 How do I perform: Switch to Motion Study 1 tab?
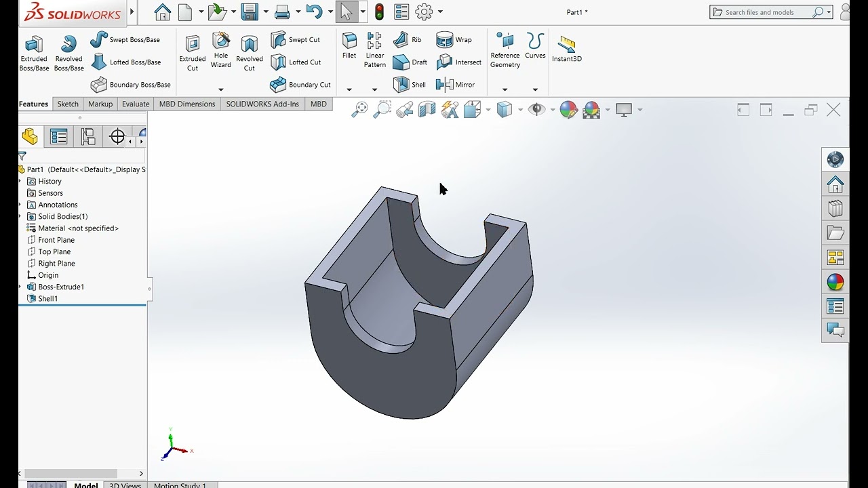coord(180,485)
